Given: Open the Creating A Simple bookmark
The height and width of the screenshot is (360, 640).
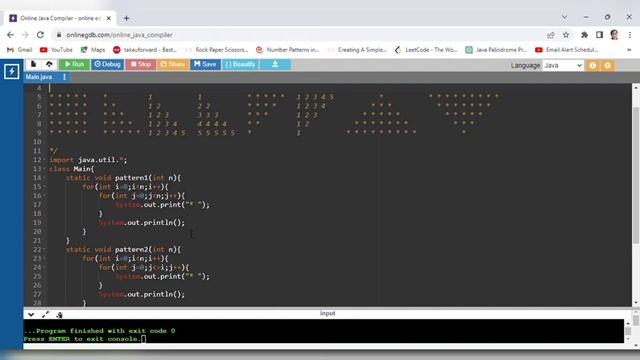Looking at the screenshot, I should pos(357,50).
